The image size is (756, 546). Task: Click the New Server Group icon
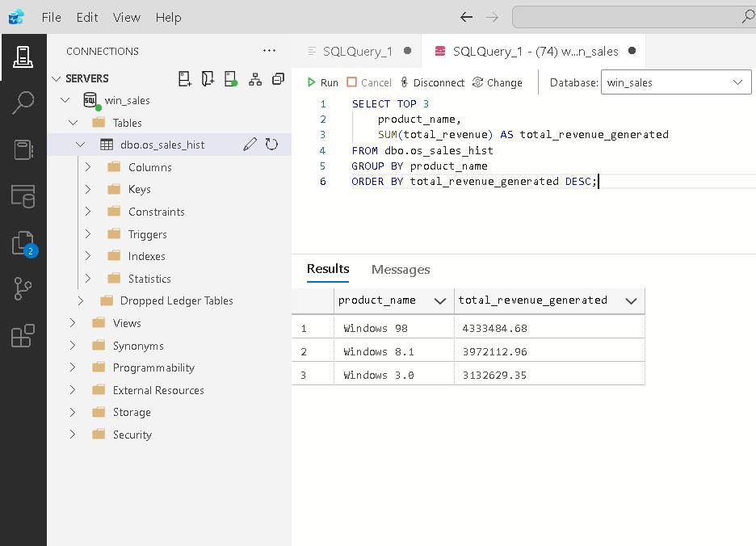[208, 78]
